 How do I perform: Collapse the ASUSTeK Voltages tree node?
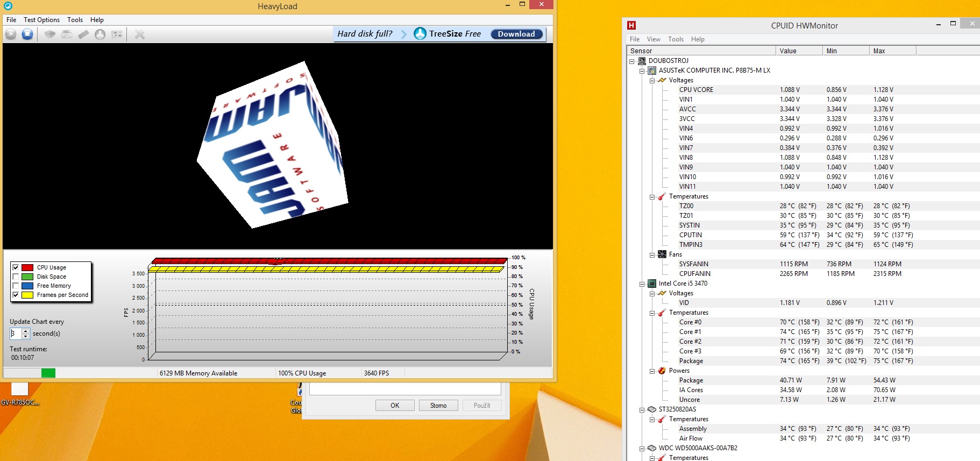(652, 81)
